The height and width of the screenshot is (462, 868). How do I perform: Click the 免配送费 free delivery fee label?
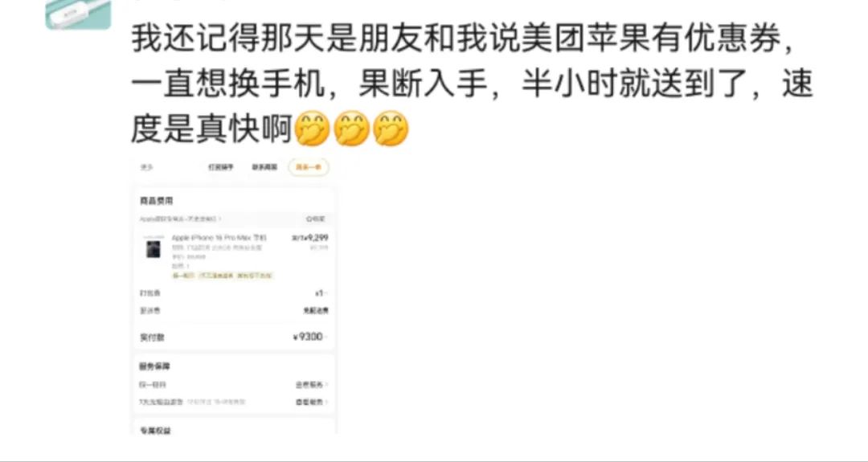[x=316, y=311]
